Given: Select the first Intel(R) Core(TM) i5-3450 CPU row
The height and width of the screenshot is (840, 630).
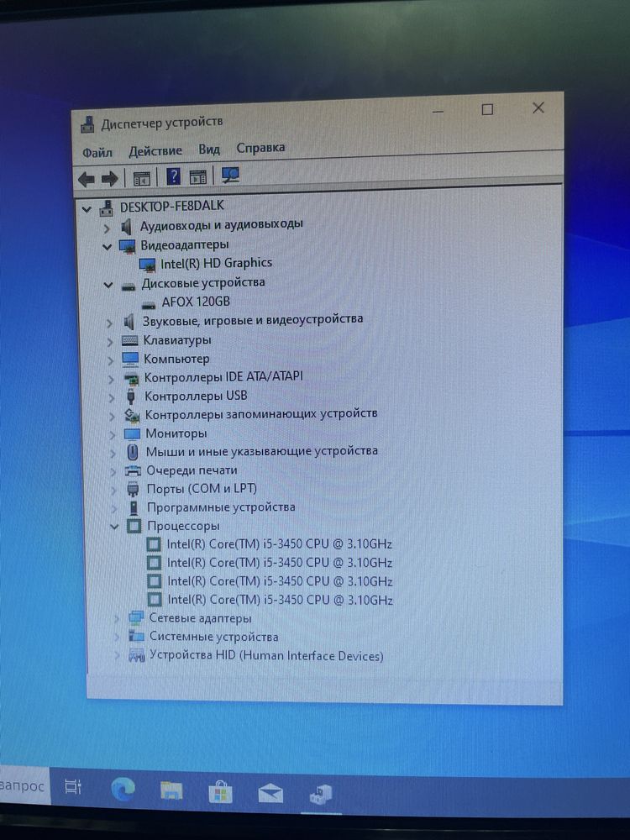Looking at the screenshot, I should tap(279, 544).
